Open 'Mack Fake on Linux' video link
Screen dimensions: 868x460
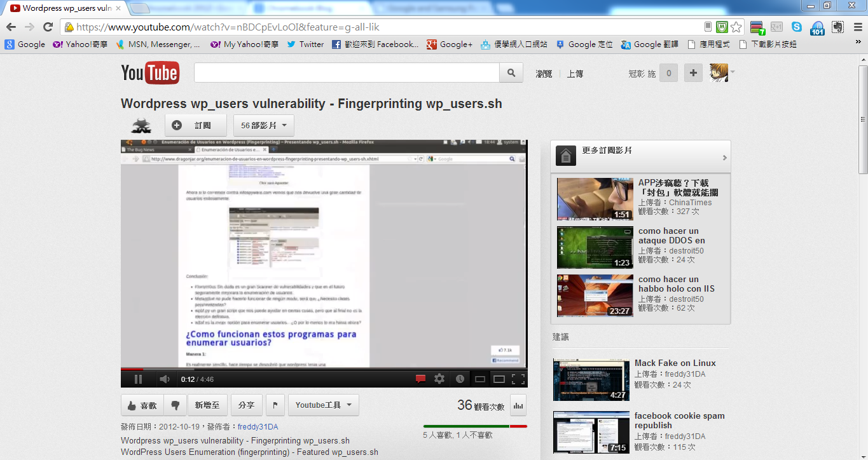click(675, 363)
